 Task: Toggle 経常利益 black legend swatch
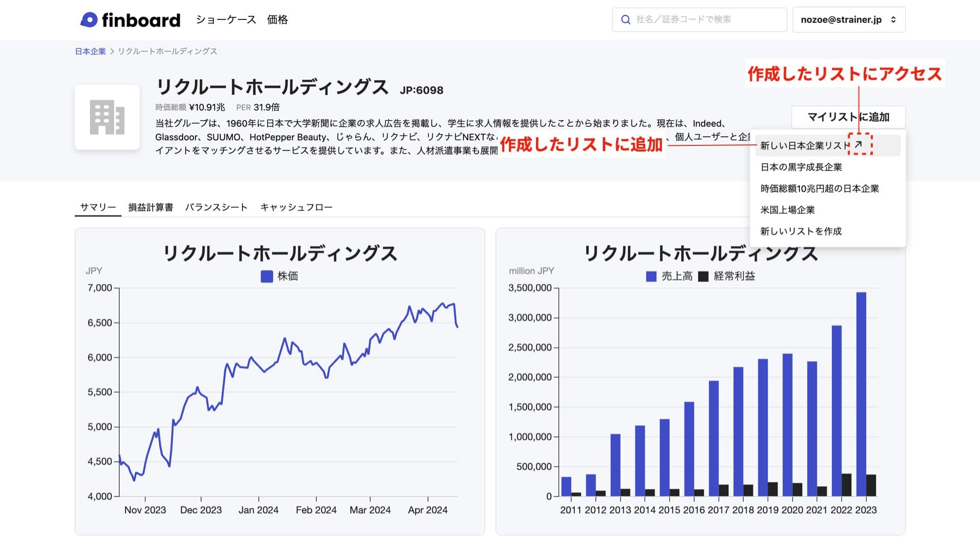click(703, 277)
